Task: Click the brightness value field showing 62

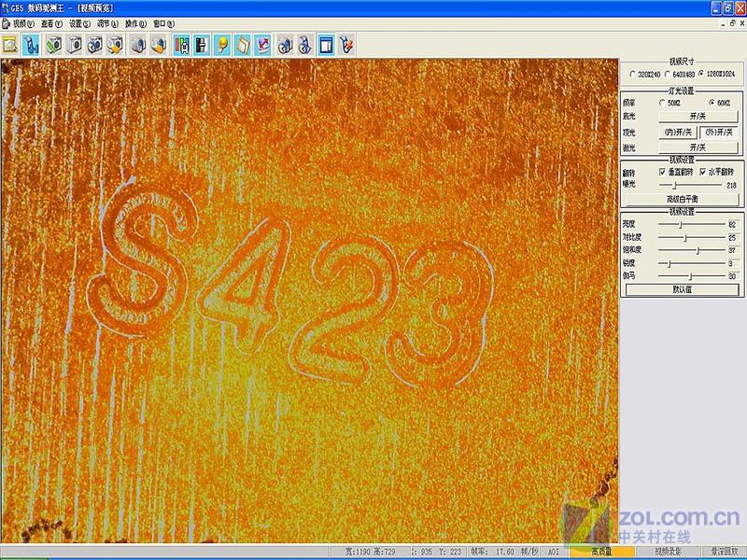Action: tap(733, 224)
